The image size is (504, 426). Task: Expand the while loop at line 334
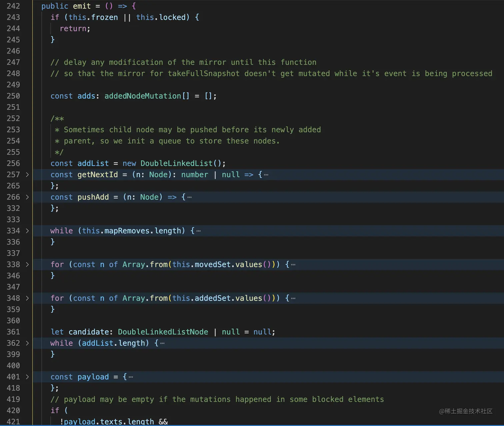pyautogui.click(x=27, y=231)
